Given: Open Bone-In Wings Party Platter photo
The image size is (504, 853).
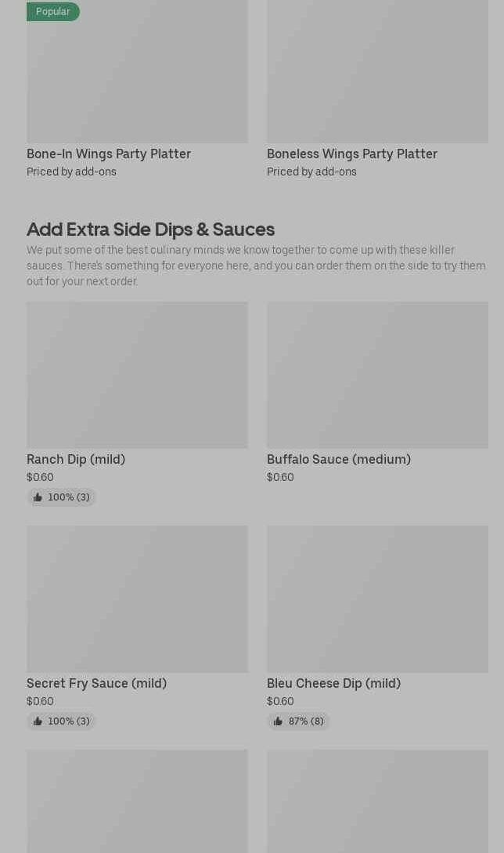Looking at the screenshot, I should (x=137, y=71).
